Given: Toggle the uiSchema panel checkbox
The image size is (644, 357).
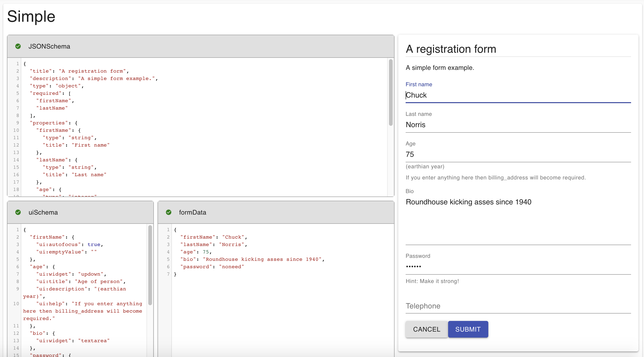Looking at the screenshot, I should click(18, 212).
